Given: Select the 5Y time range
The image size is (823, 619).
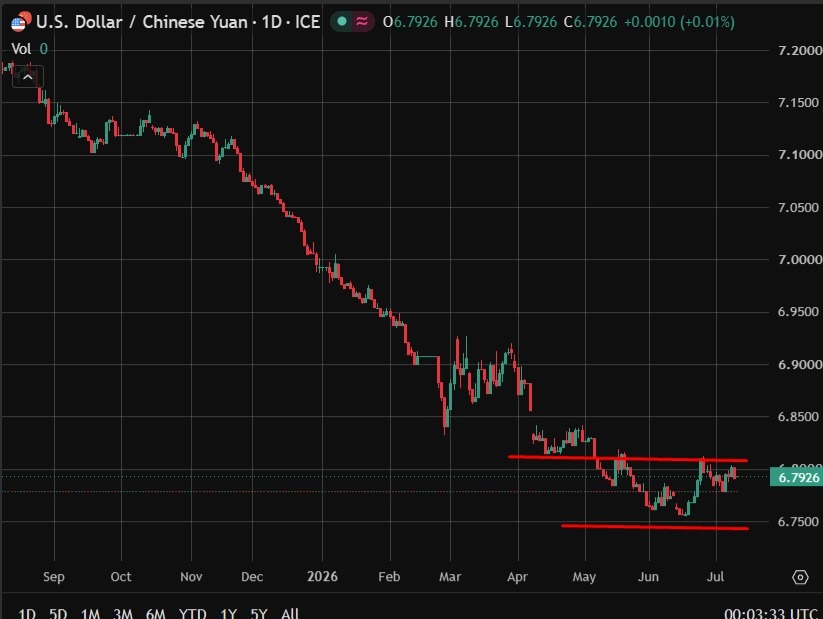Looking at the screenshot, I should point(259,613).
